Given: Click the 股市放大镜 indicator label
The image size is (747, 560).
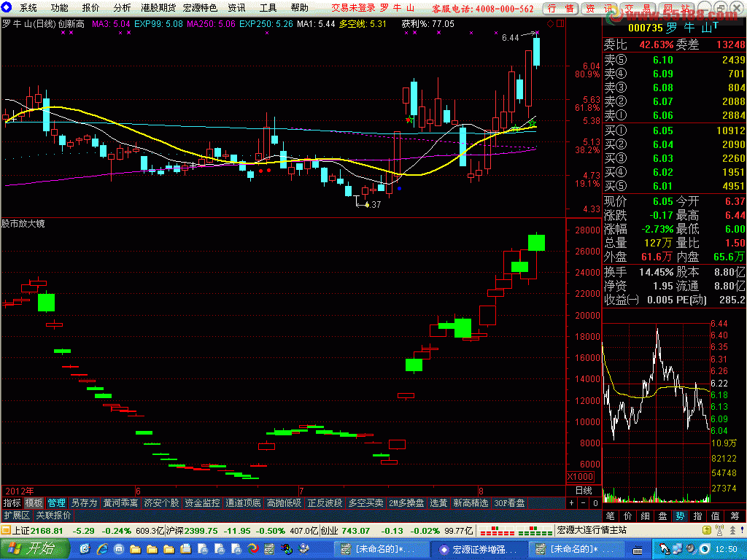Looking at the screenshot, I should 23,223.
